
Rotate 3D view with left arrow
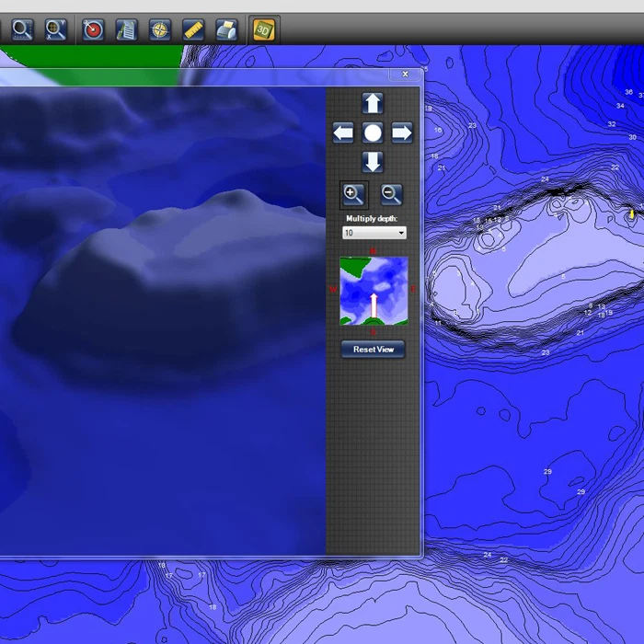pyautogui.click(x=343, y=133)
